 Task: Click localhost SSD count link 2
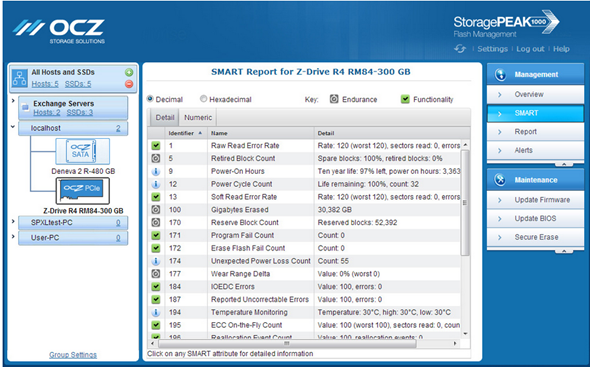pyautogui.click(x=118, y=128)
